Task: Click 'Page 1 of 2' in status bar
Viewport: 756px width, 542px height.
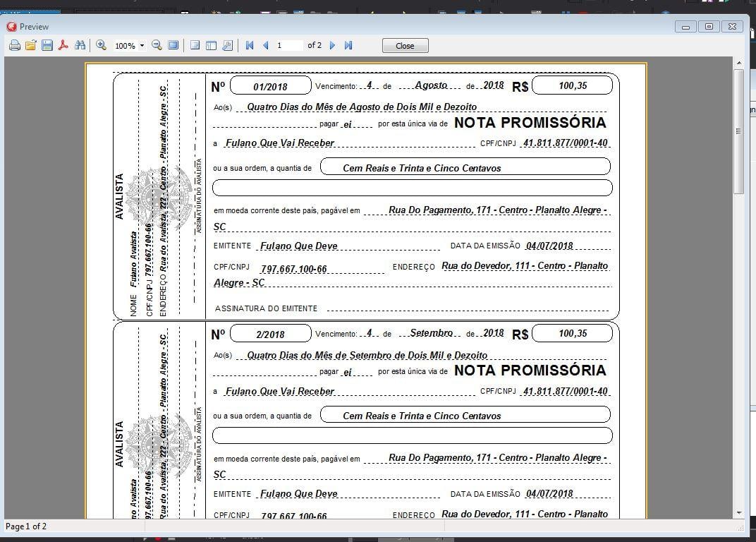Action: click(x=26, y=526)
